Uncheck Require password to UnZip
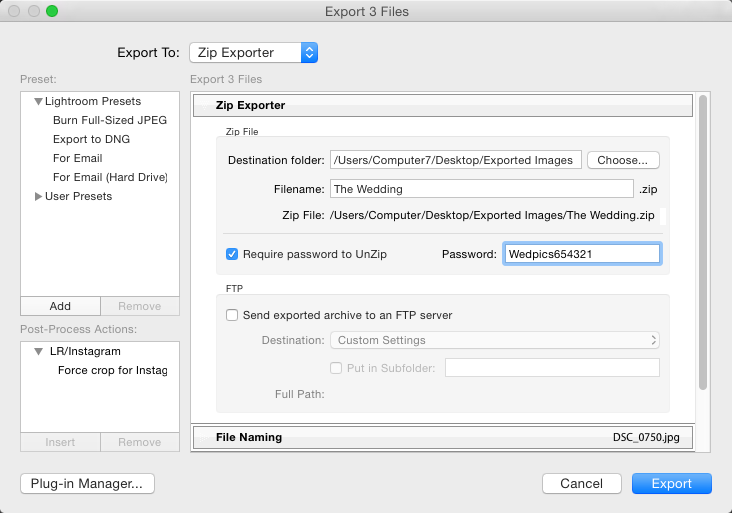732x513 pixels. pos(232,254)
